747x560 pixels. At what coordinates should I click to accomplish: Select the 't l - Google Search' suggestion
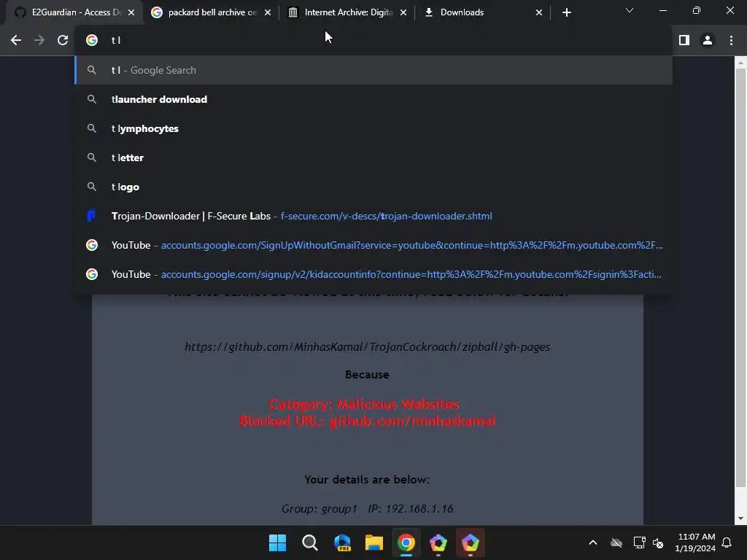pyautogui.click(x=373, y=71)
